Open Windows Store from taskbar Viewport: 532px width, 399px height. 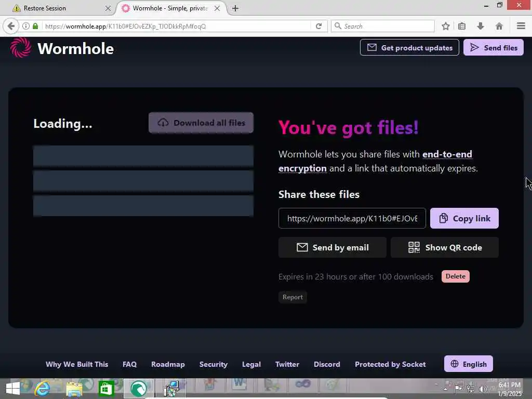point(106,389)
